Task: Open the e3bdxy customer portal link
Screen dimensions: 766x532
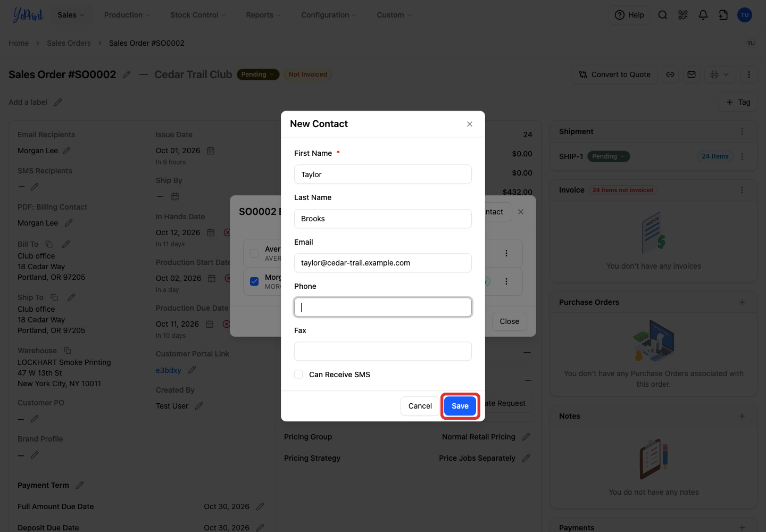Action: (168, 370)
